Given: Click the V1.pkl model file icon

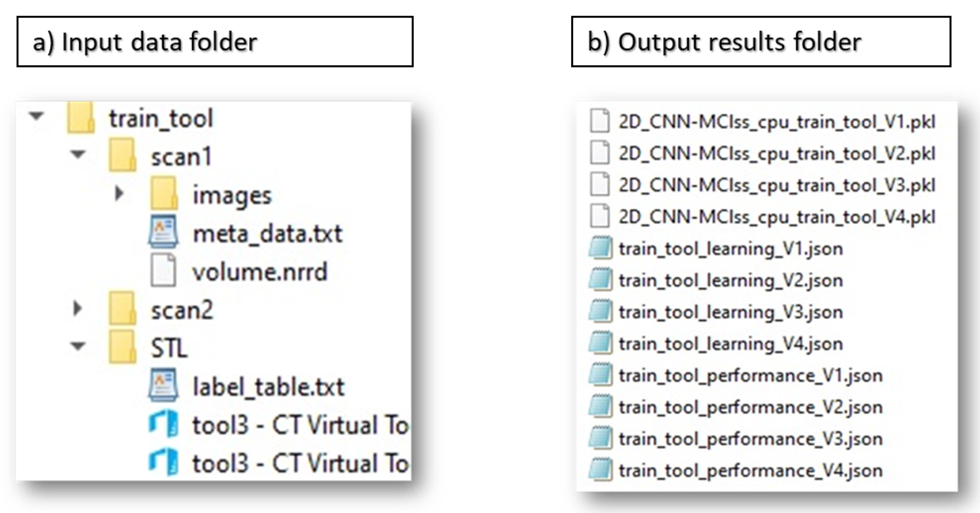Looking at the screenshot, I should click(600, 121).
